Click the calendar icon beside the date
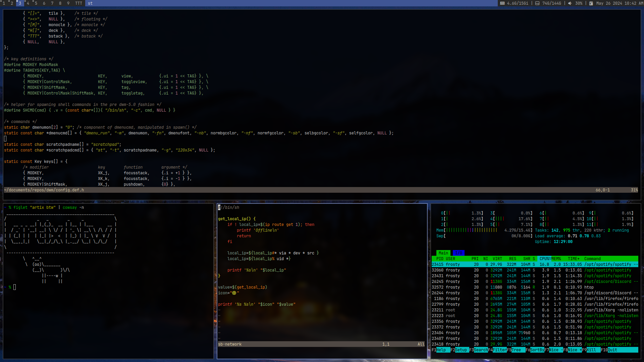Image resolution: width=644 pixels, height=362 pixels. 591,3
